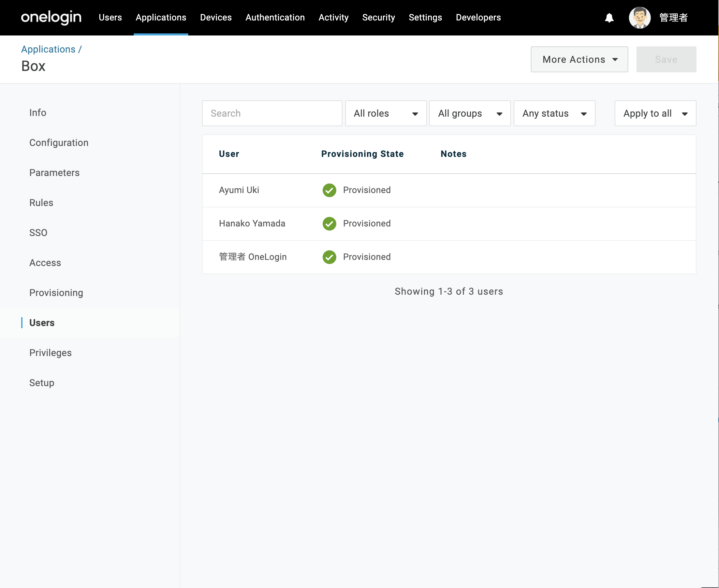This screenshot has height=588, width=719.
Task: Click the Showing 1-3 of 3 users text
Action: [449, 291]
